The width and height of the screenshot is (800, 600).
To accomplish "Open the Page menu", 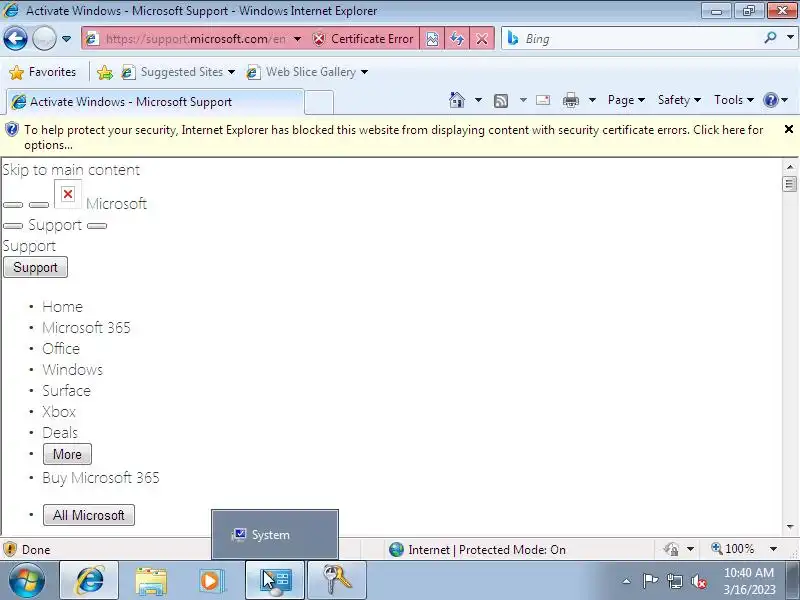I will pos(626,100).
